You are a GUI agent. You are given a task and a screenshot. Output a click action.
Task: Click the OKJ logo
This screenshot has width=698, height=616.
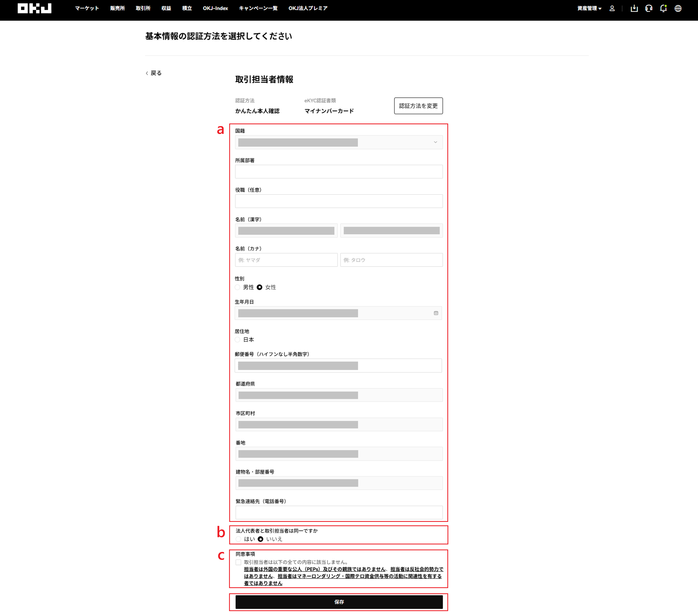tap(34, 8)
